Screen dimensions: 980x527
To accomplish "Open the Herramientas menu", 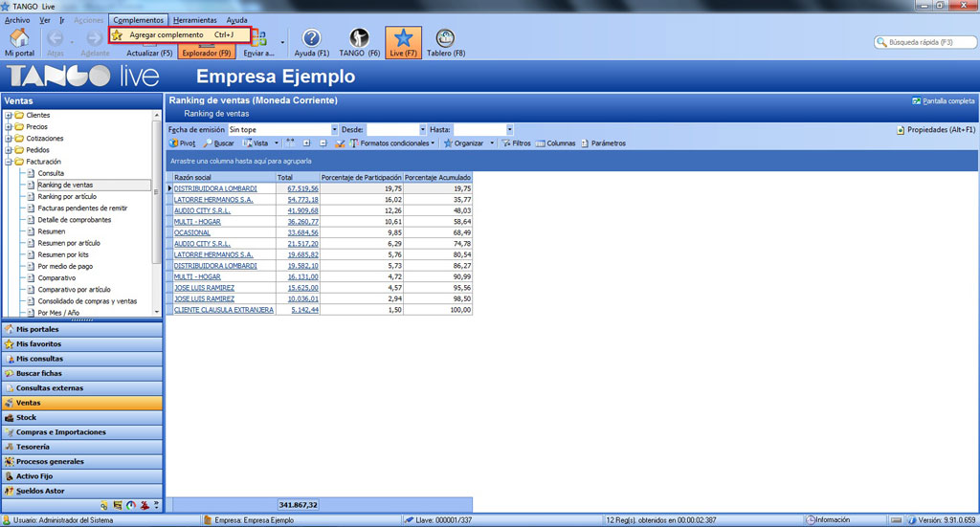I will (x=195, y=20).
